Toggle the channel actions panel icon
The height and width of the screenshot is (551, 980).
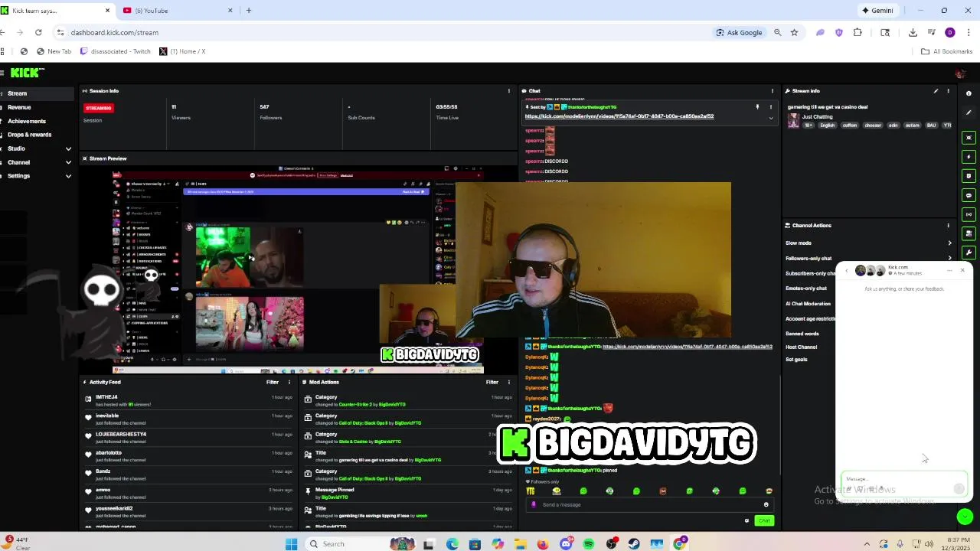(x=969, y=233)
